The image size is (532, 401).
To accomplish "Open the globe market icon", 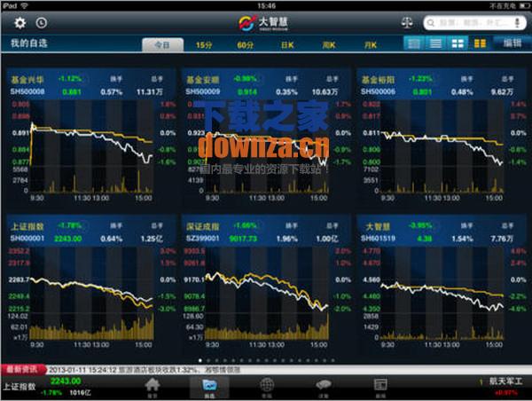I will pyautogui.click(x=267, y=387).
